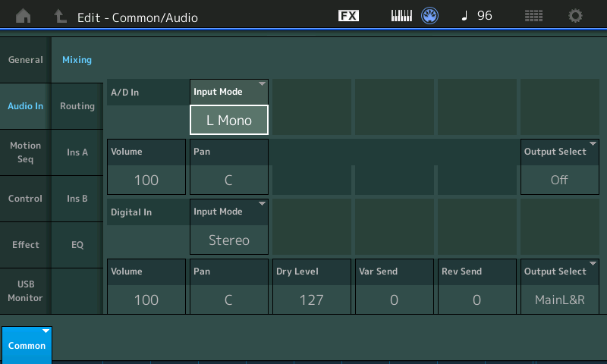607x364 pixels.
Task: Click the exit/up arrow icon
Action: coord(60,16)
